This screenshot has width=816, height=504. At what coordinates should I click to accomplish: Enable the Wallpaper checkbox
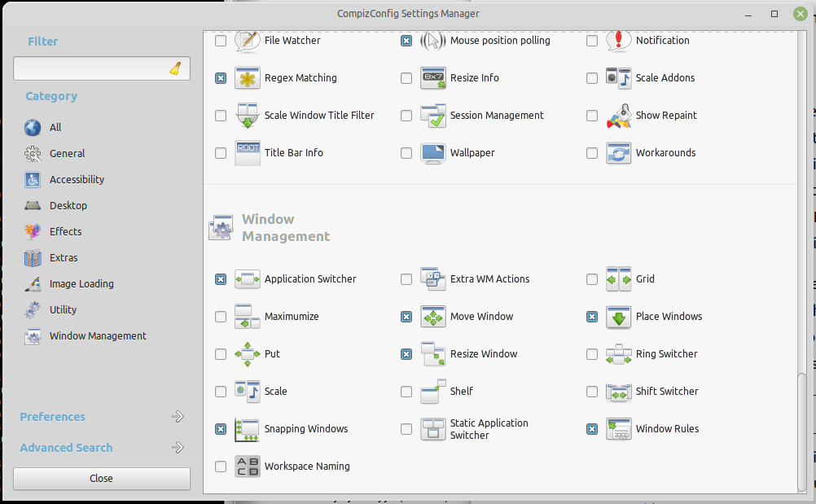(406, 153)
